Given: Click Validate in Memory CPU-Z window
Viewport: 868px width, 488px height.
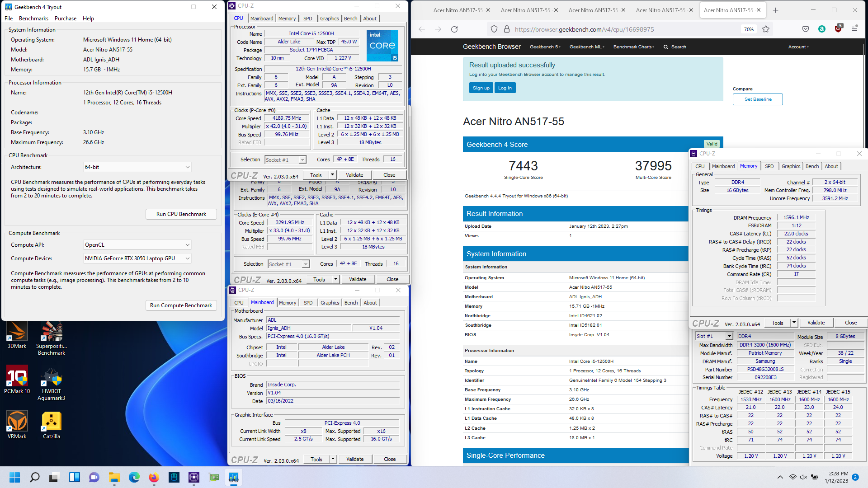Looking at the screenshot, I should (x=816, y=323).
